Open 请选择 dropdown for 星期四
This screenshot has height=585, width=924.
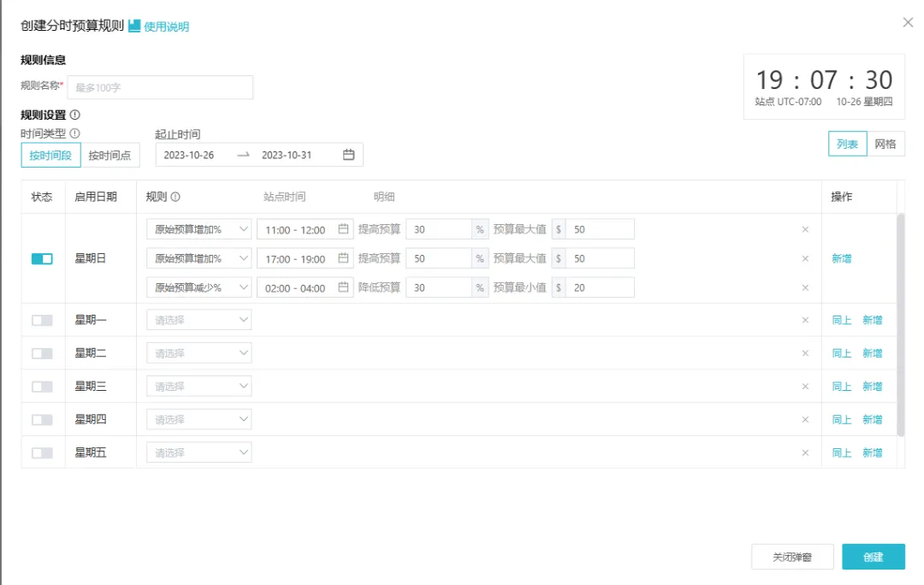[199, 419]
